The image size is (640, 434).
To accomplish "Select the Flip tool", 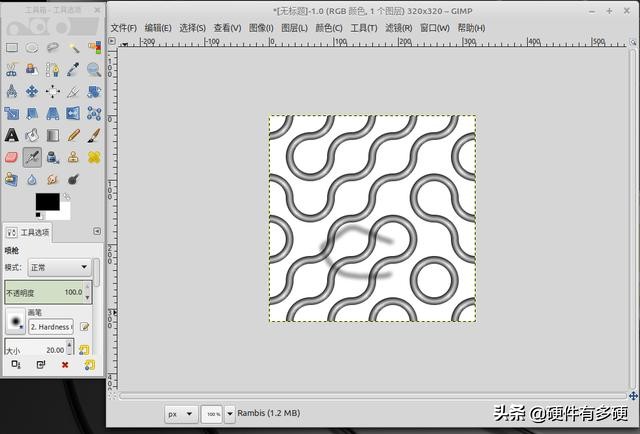I will click(73, 113).
